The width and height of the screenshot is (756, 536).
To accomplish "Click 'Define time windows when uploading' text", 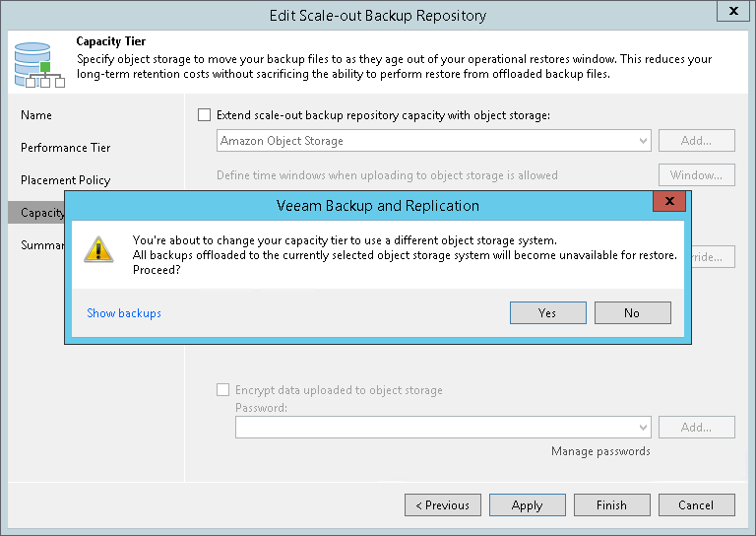I will [387, 175].
